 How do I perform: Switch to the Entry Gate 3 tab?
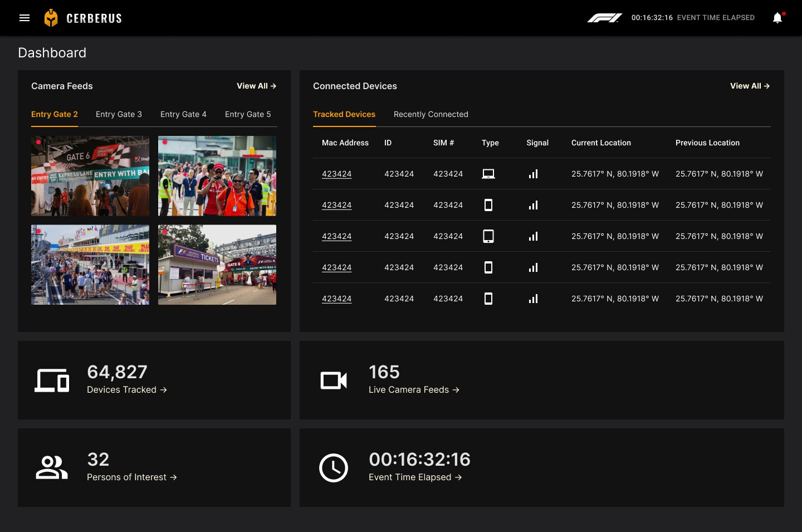coord(119,114)
